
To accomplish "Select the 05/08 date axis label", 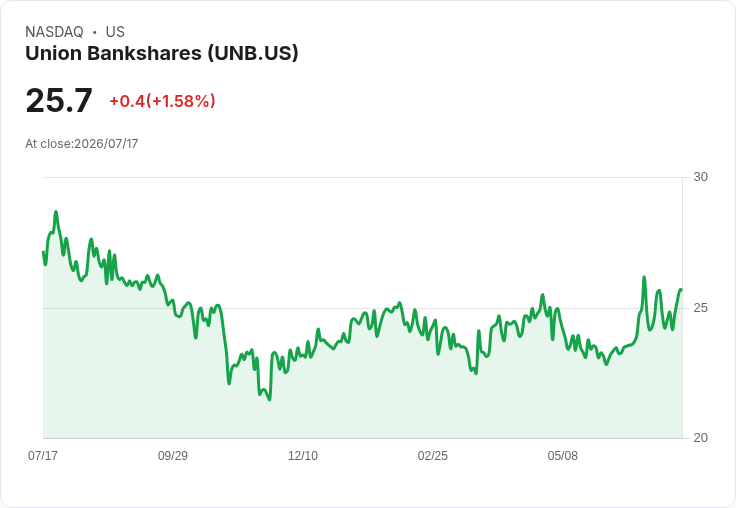I will [x=562, y=455].
